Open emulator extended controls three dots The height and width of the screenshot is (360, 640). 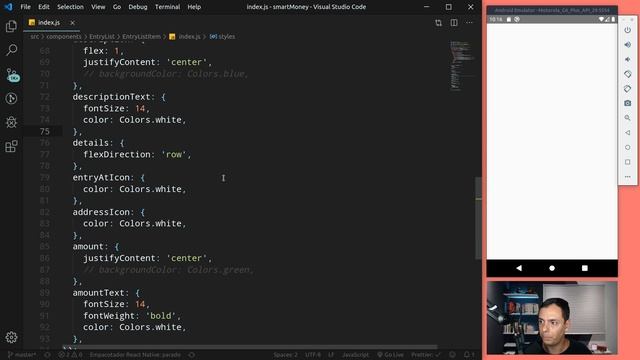(627, 177)
